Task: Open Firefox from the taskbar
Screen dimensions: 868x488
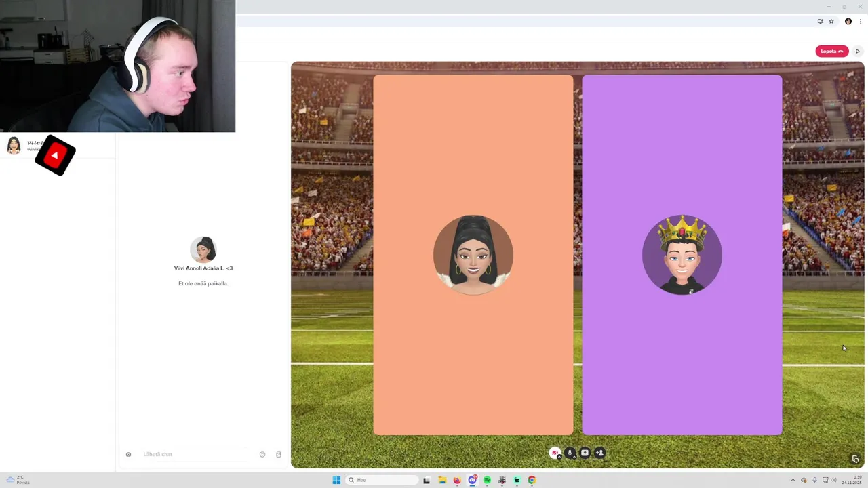Action: [457, 480]
